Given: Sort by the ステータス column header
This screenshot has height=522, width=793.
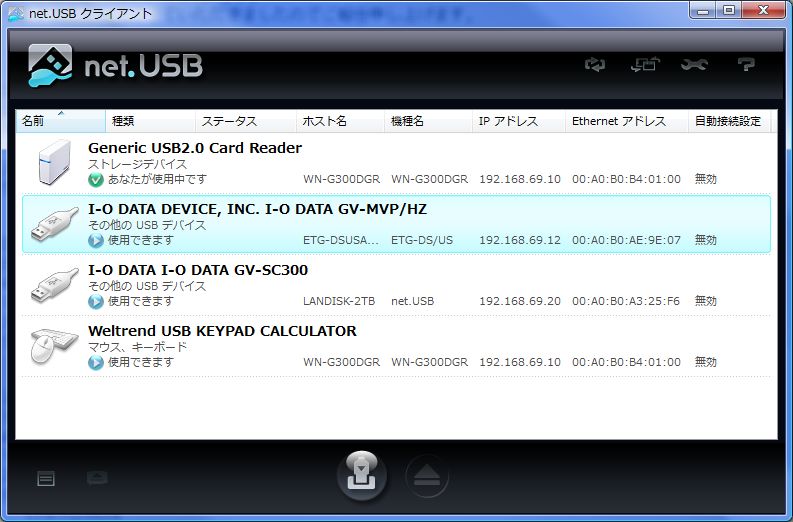Looking at the screenshot, I should (246, 121).
